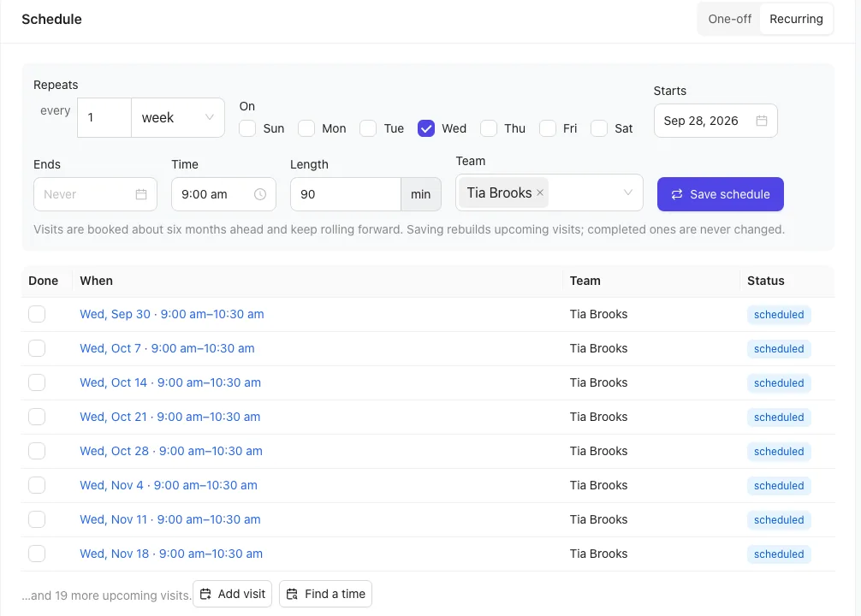The width and height of the screenshot is (861, 616).
Task: Click the '...and 19 more upcoming visits' text
Action: tap(107, 595)
